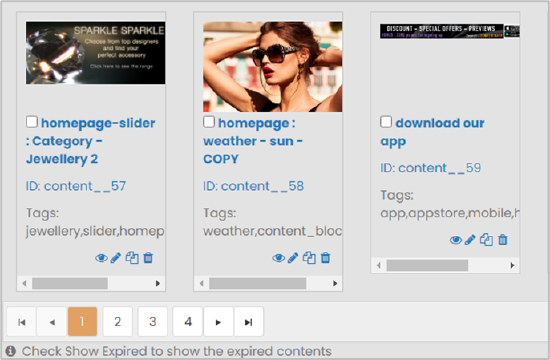Viewport: 550px width, 360px height.
Task: Open the homepage weather sun COPY link
Action: 253,141
